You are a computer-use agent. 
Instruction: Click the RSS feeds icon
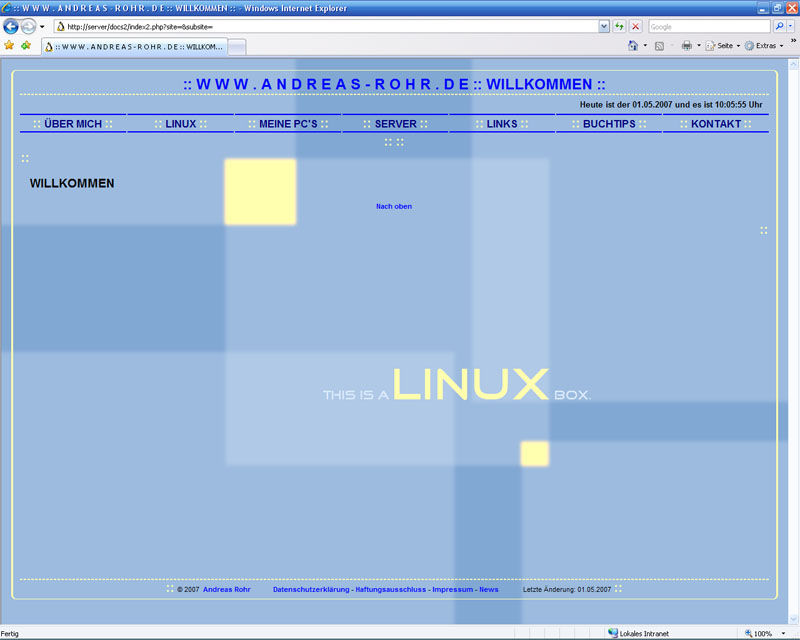pos(660,46)
